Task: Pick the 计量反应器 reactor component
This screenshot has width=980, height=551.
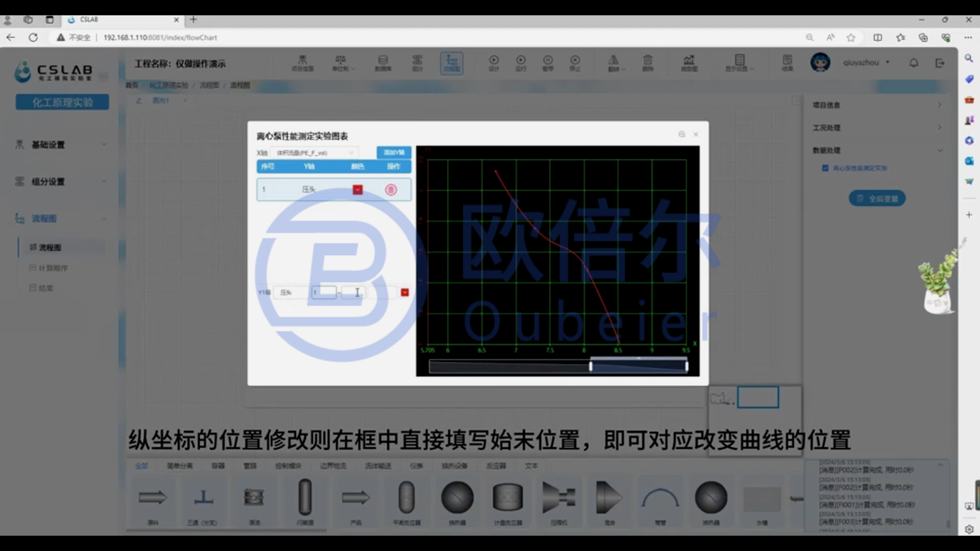Action: tap(508, 502)
